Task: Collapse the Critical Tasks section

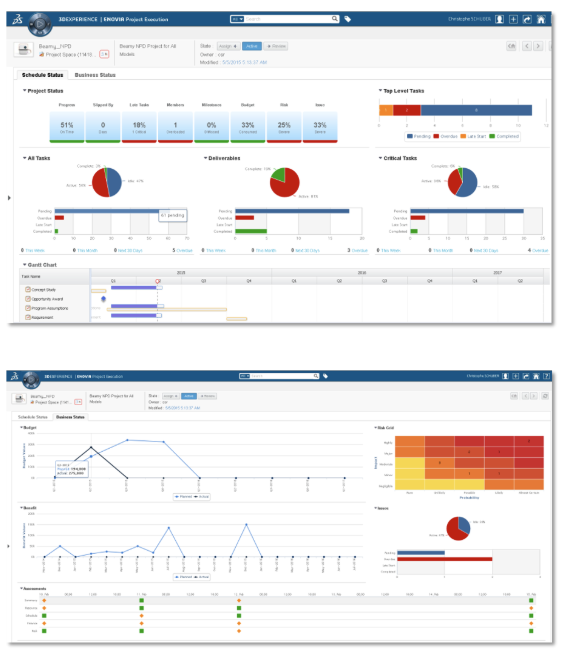Action: pyautogui.click(x=380, y=158)
